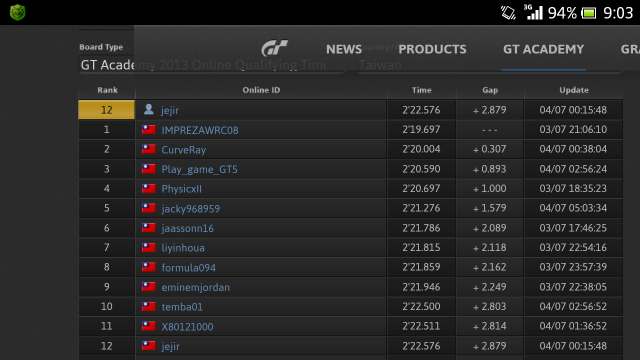The width and height of the screenshot is (640, 360).
Task: Open PhysicxII profile link
Action: coord(182,189)
